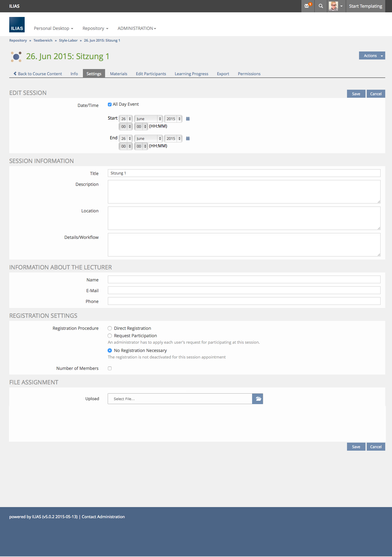Click the search magnifier icon
The width and height of the screenshot is (392, 557).
tap(321, 6)
